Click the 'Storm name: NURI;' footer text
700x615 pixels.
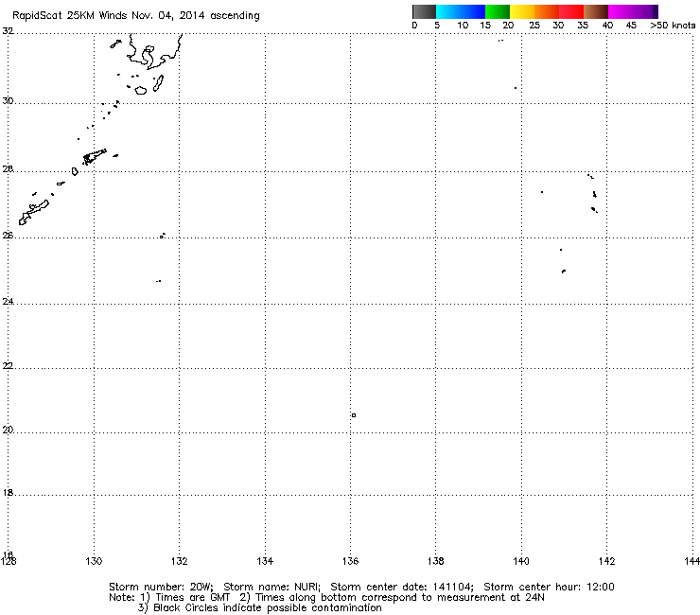[x=271, y=587]
